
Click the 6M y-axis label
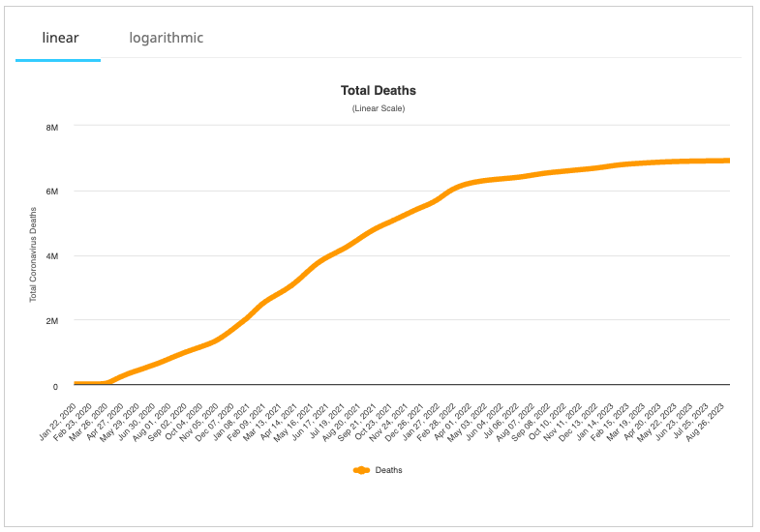coord(52,192)
